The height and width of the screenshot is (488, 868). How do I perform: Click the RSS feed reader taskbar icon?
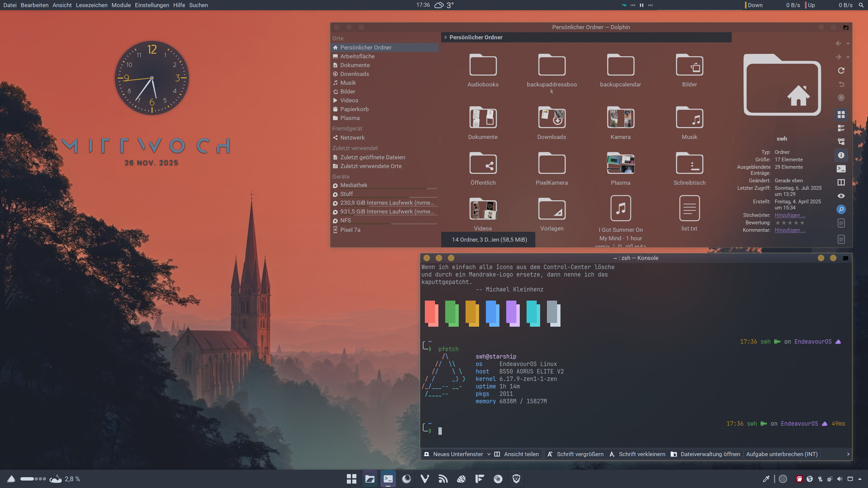(443, 479)
